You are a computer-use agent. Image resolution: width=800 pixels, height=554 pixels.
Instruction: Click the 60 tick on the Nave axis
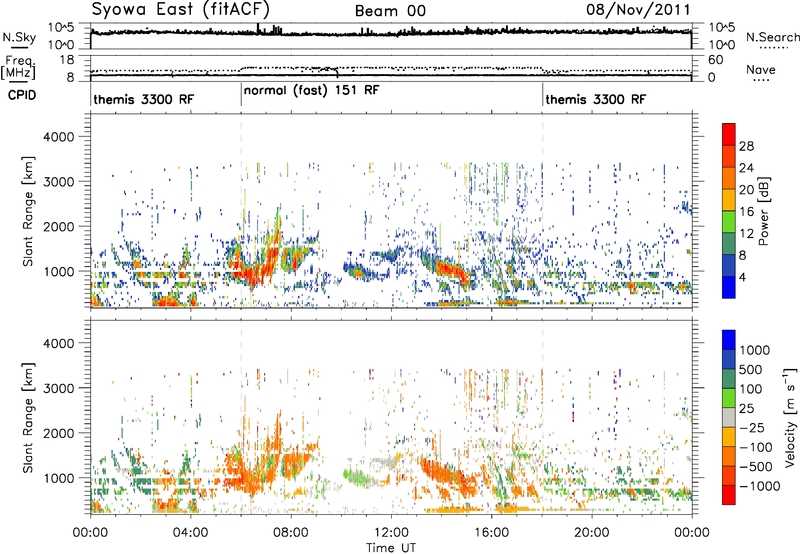tap(715, 60)
